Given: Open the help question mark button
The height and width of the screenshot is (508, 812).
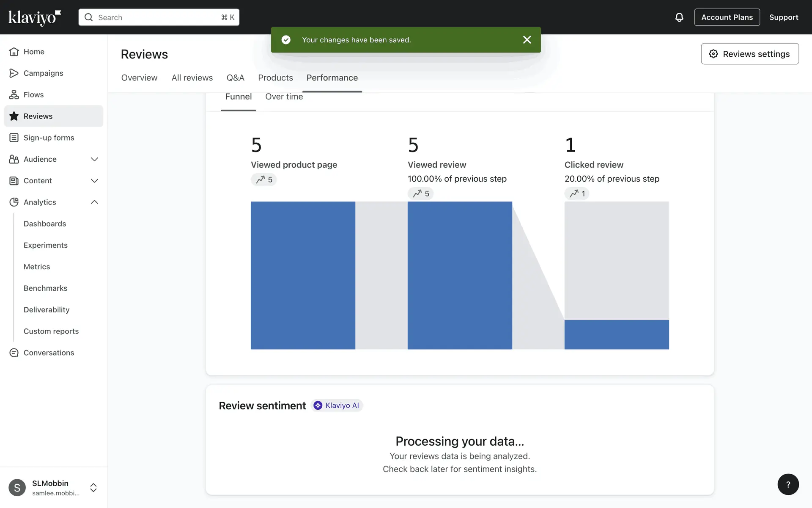Looking at the screenshot, I should tap(788, 484).
